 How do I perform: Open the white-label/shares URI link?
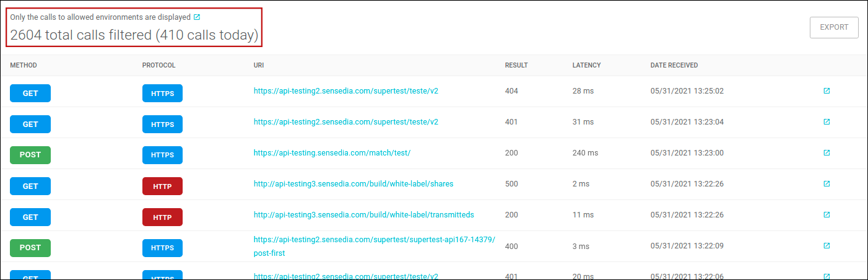354,184
